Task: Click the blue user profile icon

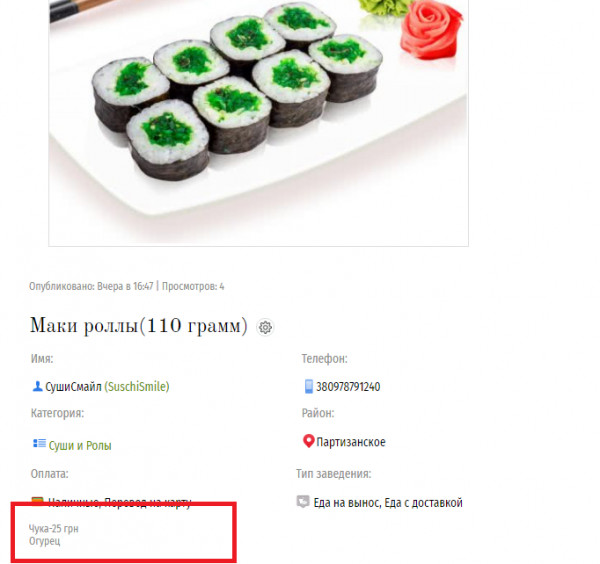Action: (x=37, y=386)
